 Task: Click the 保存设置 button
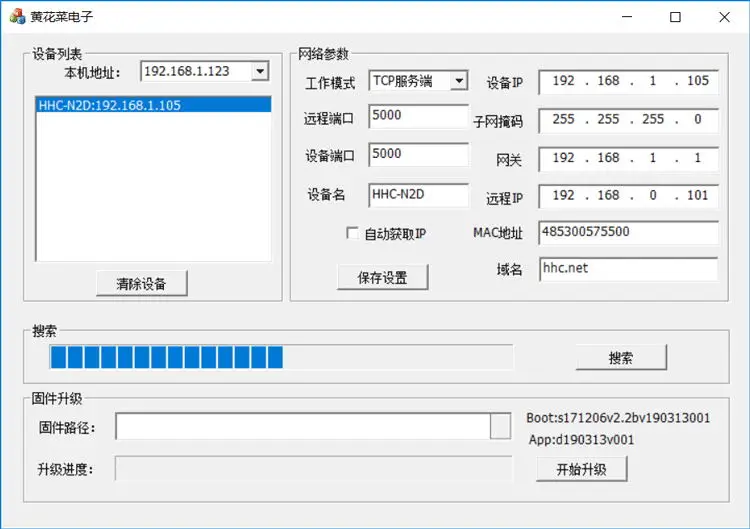(x=383, y=277)
